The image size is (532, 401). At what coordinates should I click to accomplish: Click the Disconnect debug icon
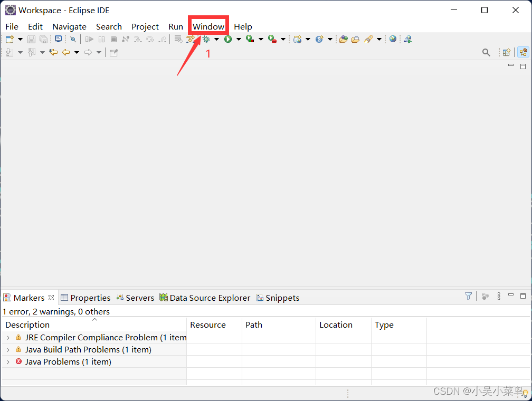[126, 40]
